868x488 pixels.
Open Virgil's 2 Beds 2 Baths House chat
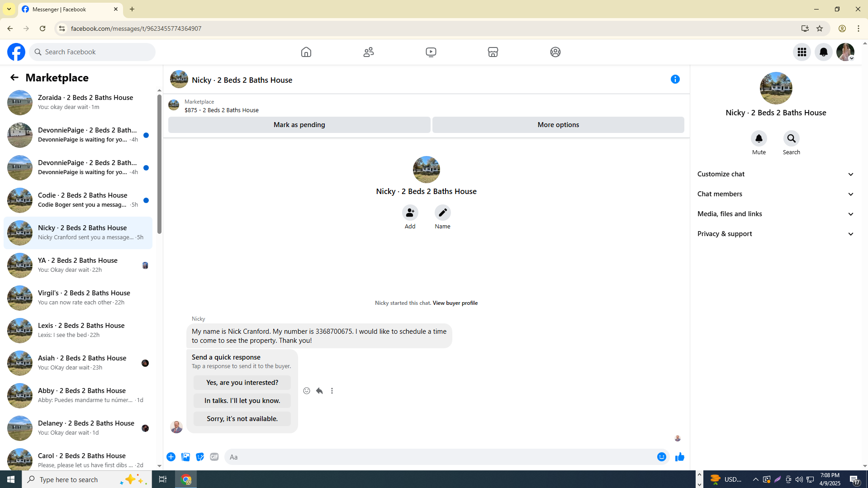point(78,298)
